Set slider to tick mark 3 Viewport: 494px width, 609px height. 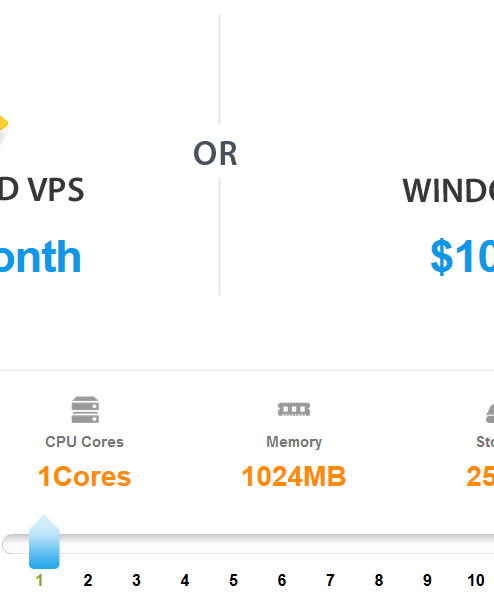[x=136, y=580]
